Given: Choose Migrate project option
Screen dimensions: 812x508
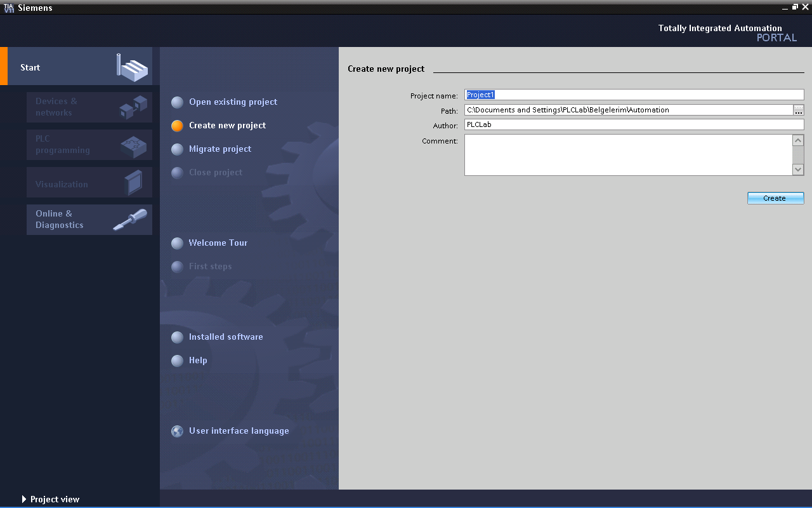Looking at the screenshot, I should coord(220,149).
